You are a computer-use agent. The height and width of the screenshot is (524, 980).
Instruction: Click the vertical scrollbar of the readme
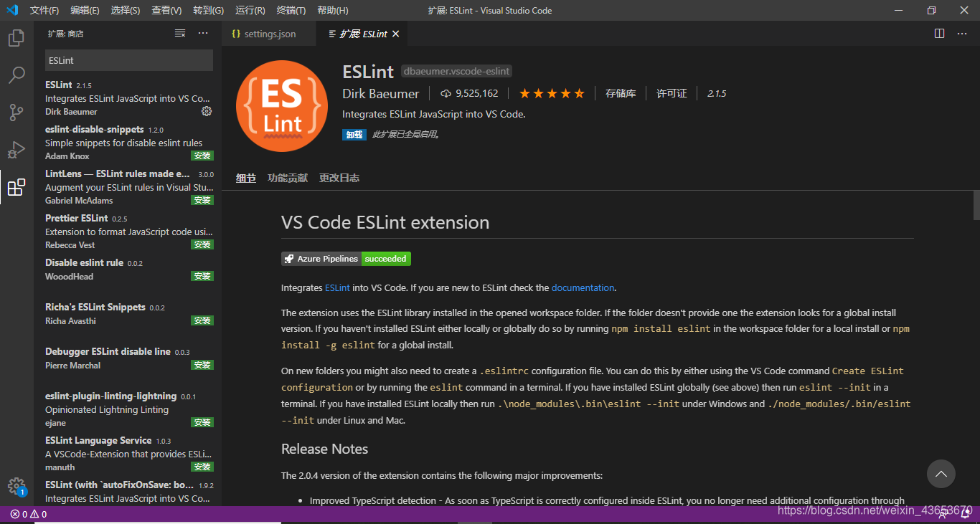click(x=976, y=204)
